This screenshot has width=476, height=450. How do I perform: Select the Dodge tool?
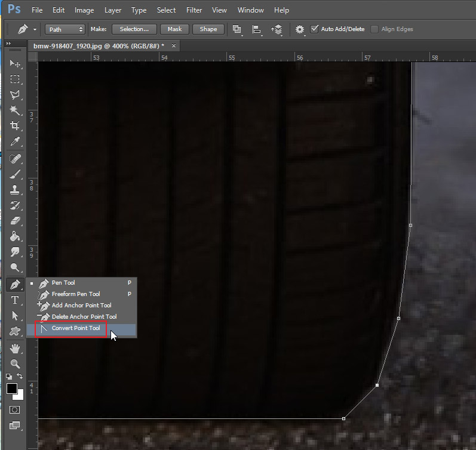click(15, 267)
